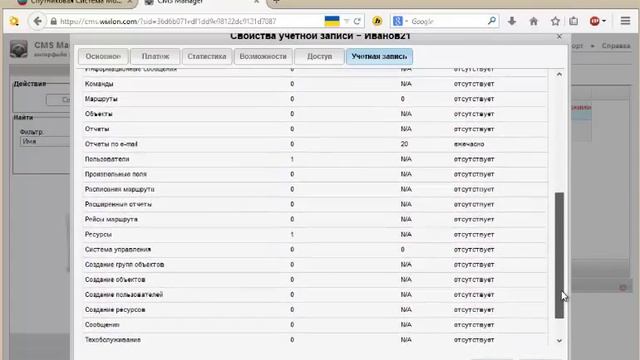Screen dimensions: 640x360
Task: Click the padlock security icon
Action: (x=53, y=21)
